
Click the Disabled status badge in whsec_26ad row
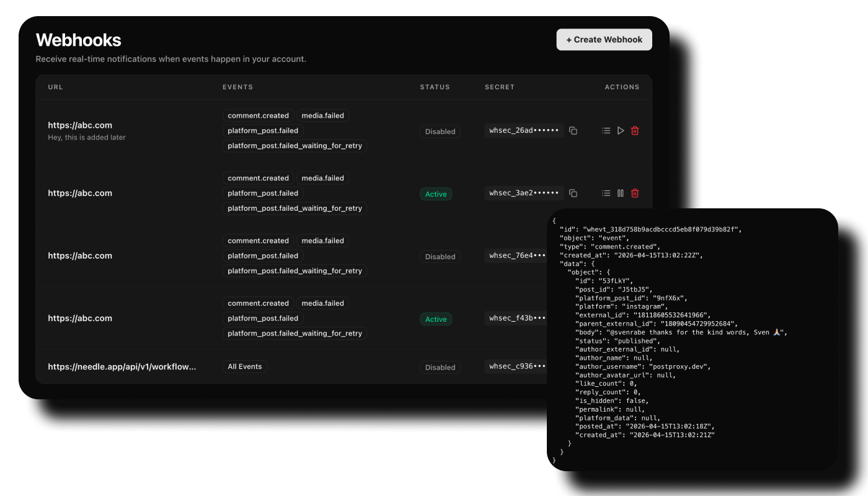pyautogui.click(x=440, y=131)
